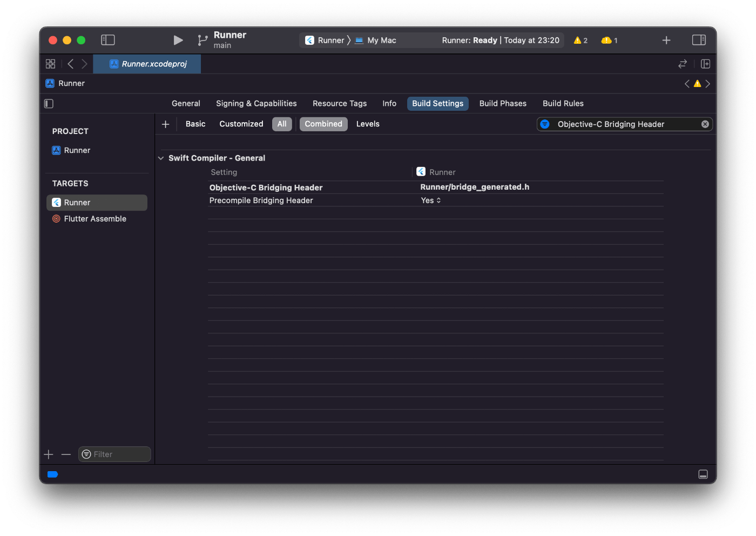Viewport: 756px width, 536px height.
Task: Switch to Combined view
Action: [323, 124]
